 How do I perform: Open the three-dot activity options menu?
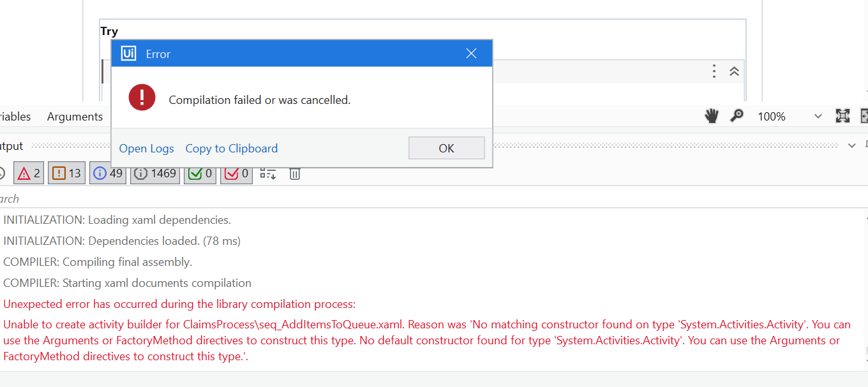714,71
